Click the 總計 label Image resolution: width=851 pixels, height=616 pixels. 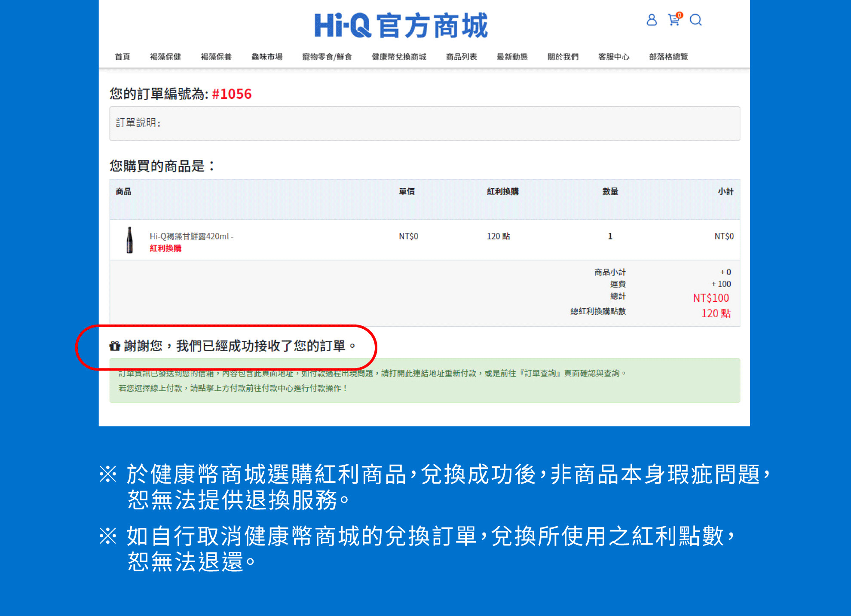[618, 296]
